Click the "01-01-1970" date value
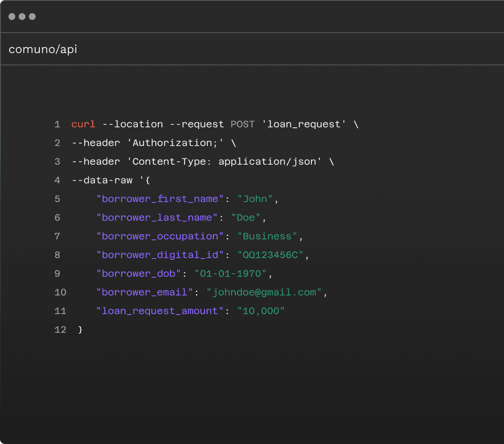The width and height of the screenshot is (504, 444). pos(230,274)
